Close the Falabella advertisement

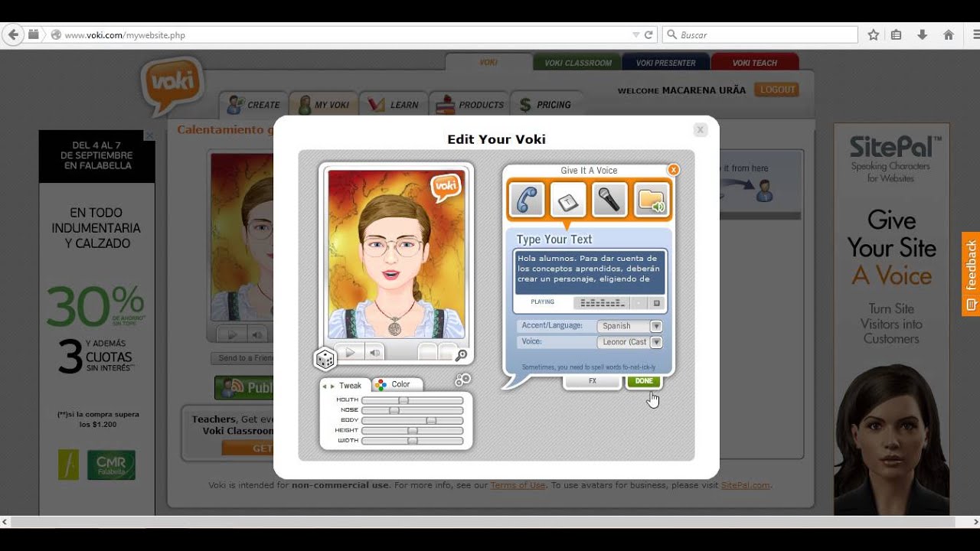point(150,135)
